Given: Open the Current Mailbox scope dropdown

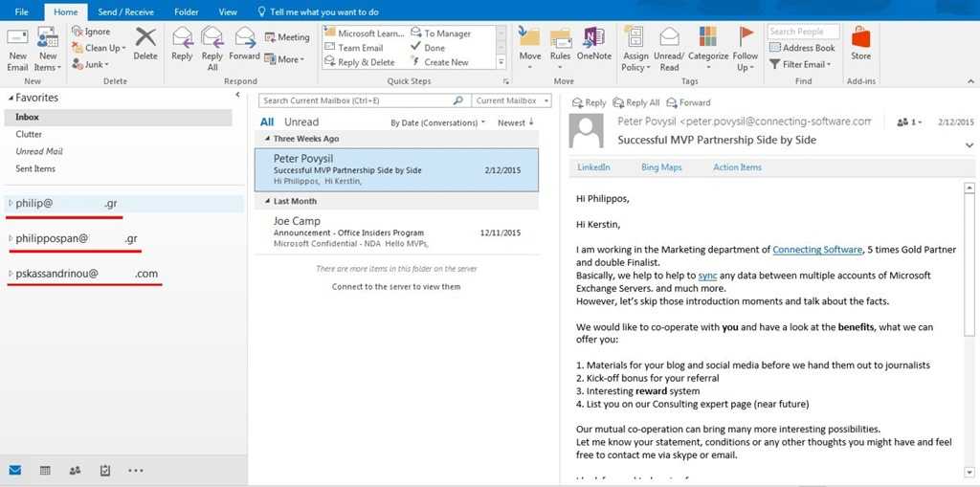Looking at the screenshot, I should coord(511,100).
